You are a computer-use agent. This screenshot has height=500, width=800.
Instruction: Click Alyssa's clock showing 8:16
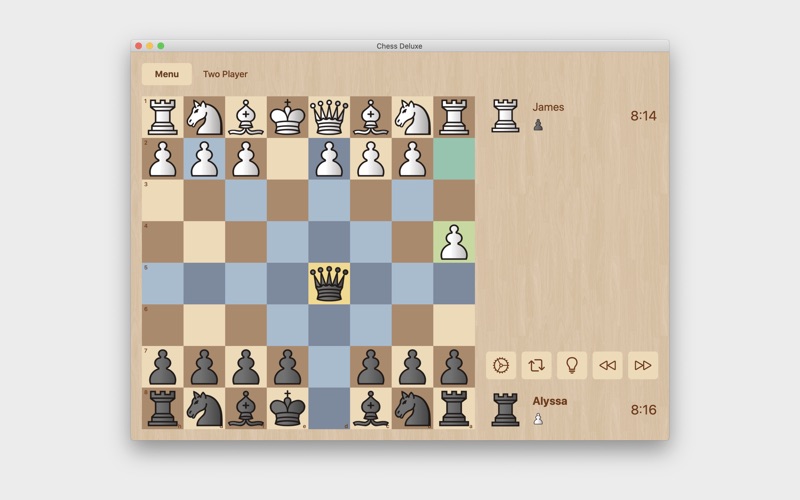(x=643, y=410)
